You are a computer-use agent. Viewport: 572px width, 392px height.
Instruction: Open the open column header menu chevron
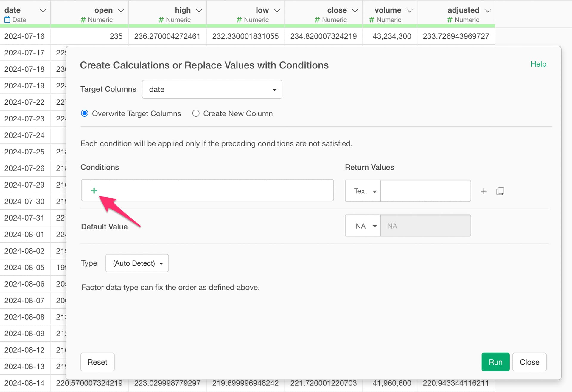tap(121, 10)
